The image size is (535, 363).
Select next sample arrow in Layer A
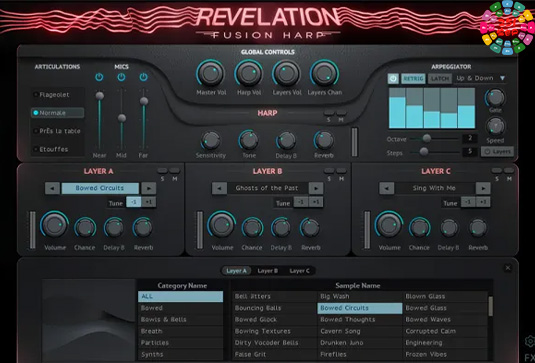coord(149,188)
